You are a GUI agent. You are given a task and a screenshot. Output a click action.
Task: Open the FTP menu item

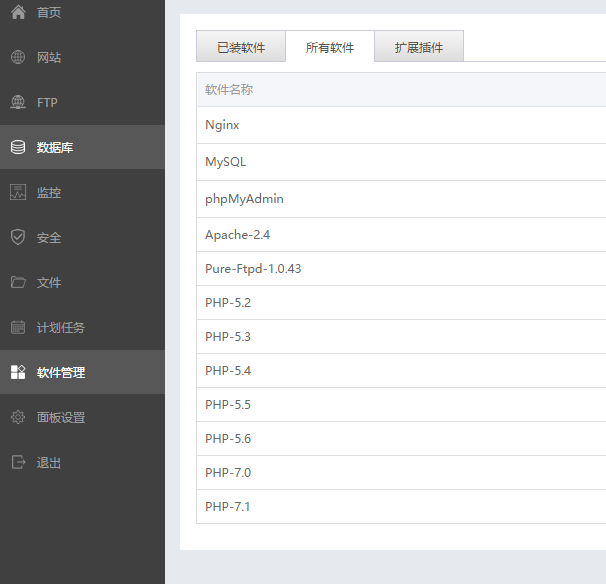(x=82, y=102)
